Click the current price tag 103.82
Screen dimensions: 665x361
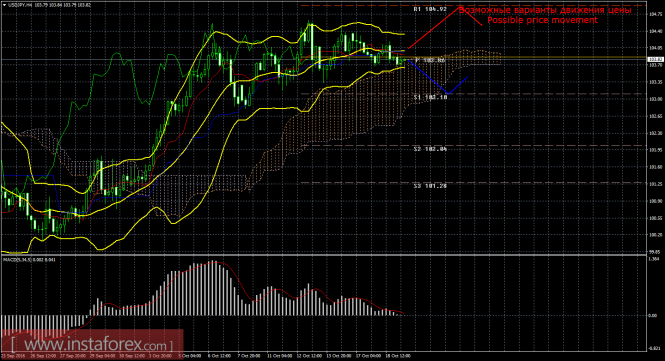[x=655, y=60]
